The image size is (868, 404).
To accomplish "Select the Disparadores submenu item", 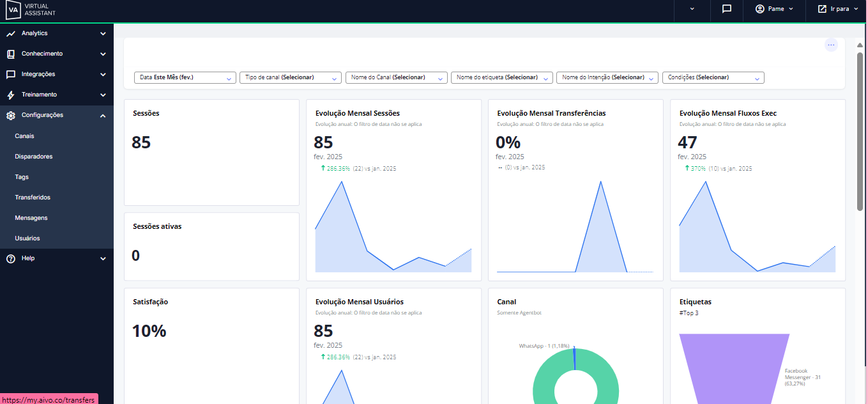I will click(34, 157).
